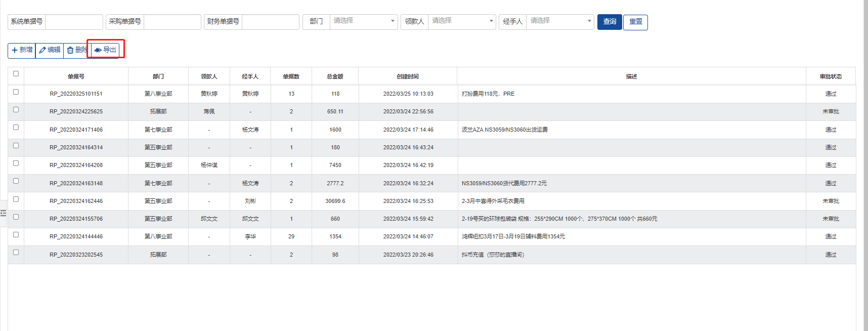Expand the 领款人 payee dropdown
The image size is (868, 331).
461,21
